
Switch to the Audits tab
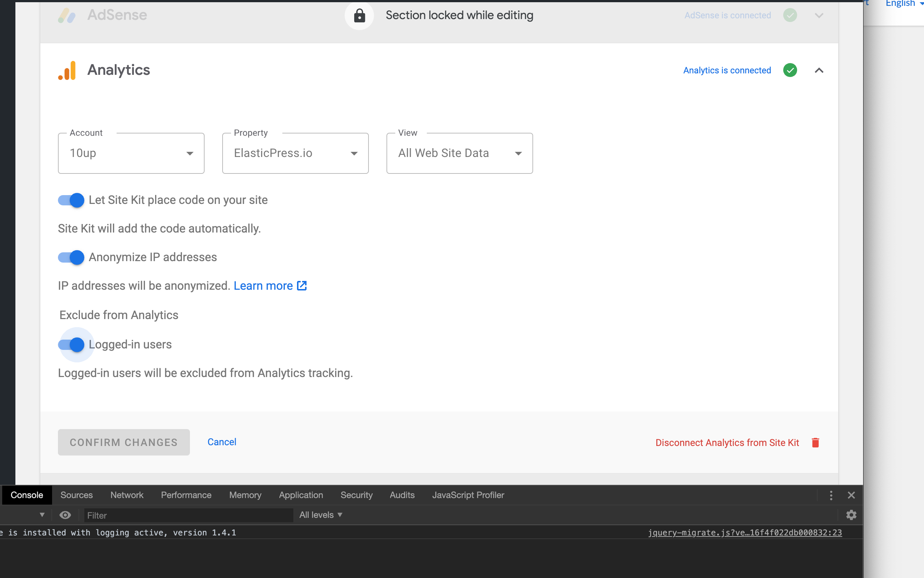[402, 495]
